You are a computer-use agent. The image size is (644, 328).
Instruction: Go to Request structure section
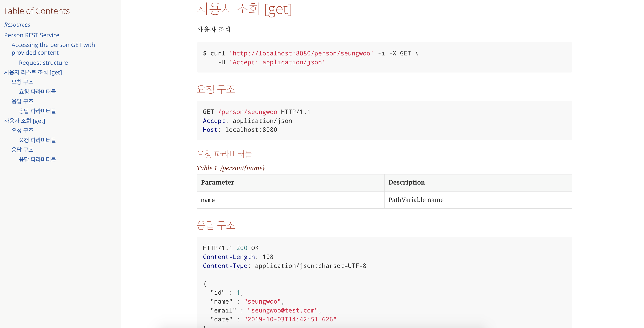(x=43, y=63)
